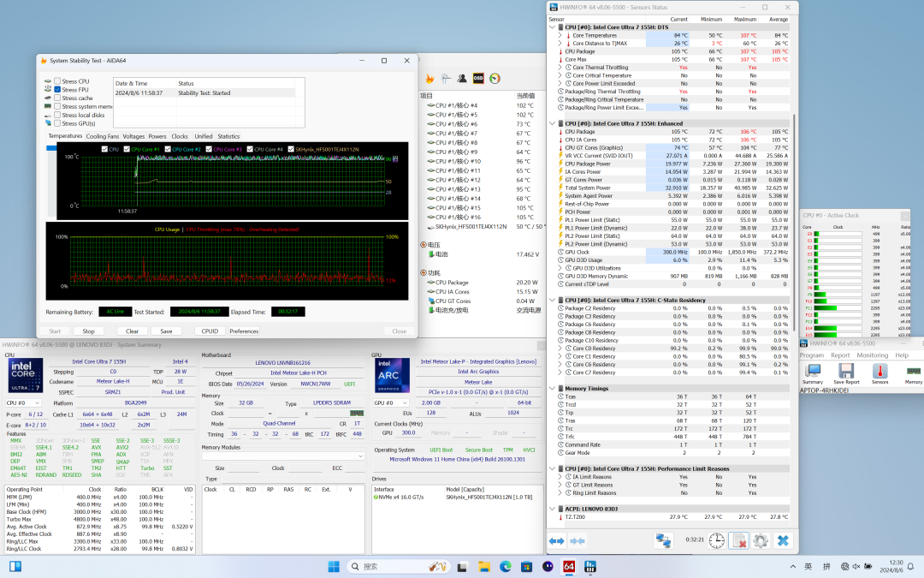Expand the Core Temperatures sensor row

point(560,35)
